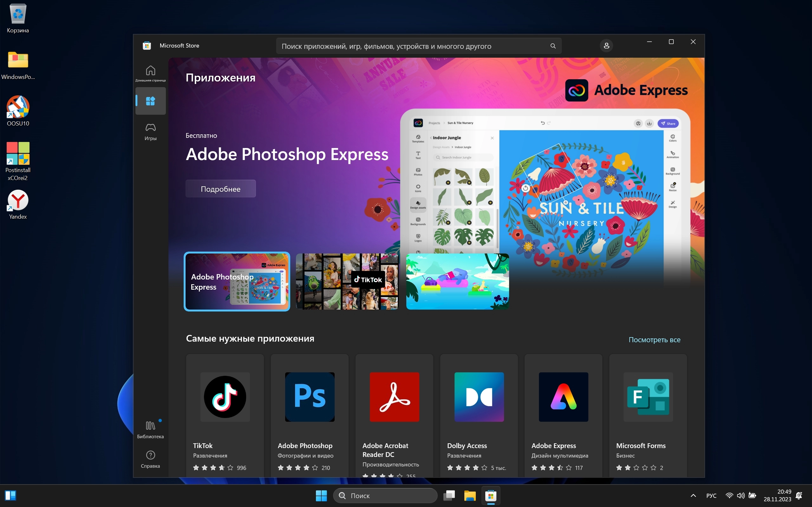The width and height of the screenshot is (812, 507).
Task: Open the TikTok app tile icon
Action: [x=225, y=397]
